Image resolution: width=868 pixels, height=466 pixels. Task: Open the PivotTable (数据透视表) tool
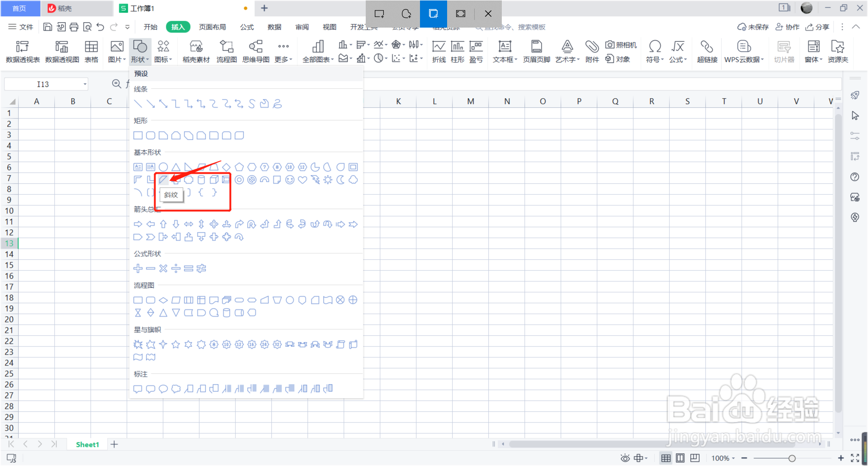point(23,51)
